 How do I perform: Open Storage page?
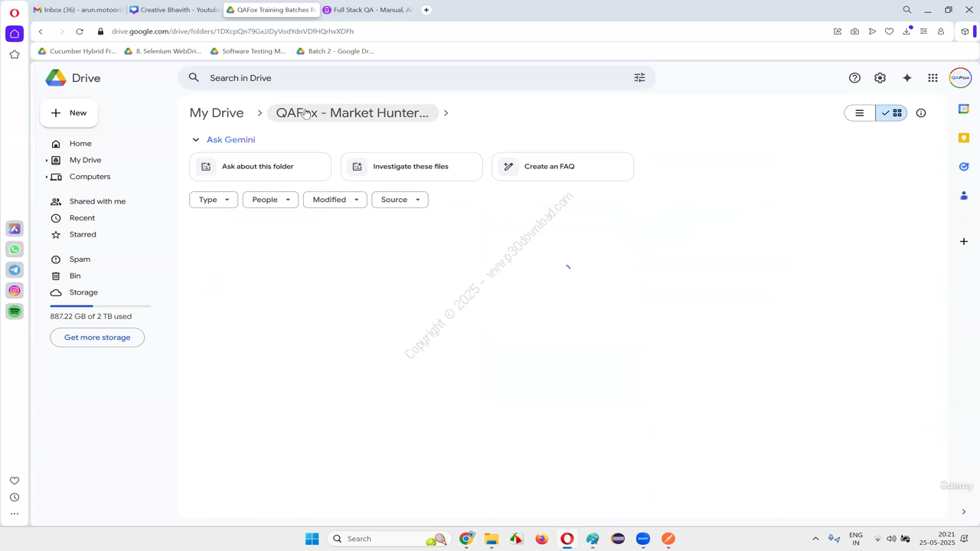[x=83, y=292]
